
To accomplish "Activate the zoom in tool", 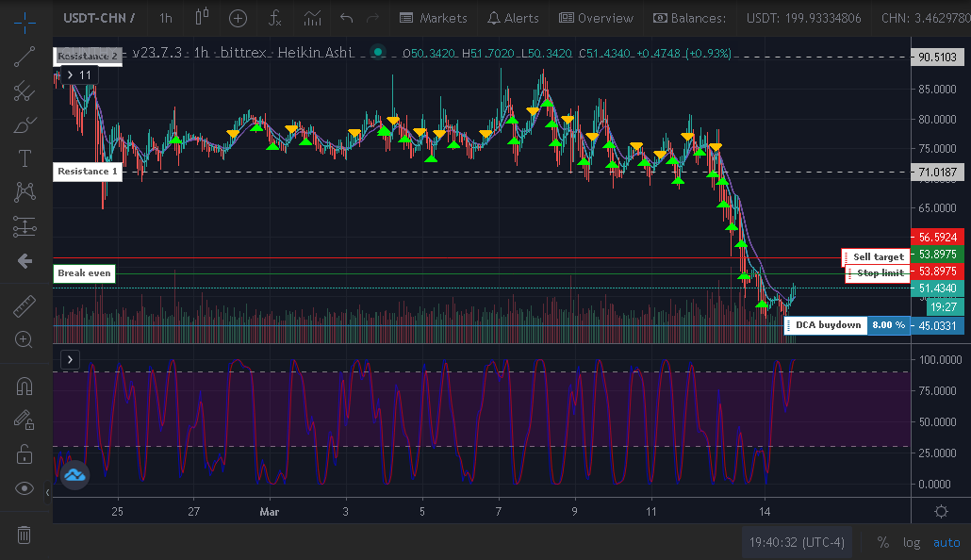I will (25, 339).
